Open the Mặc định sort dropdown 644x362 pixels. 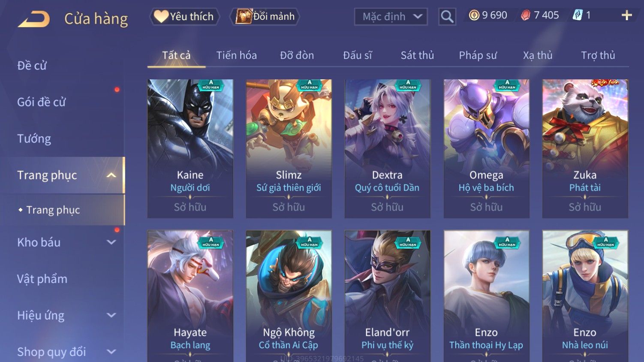coord(391,17)
